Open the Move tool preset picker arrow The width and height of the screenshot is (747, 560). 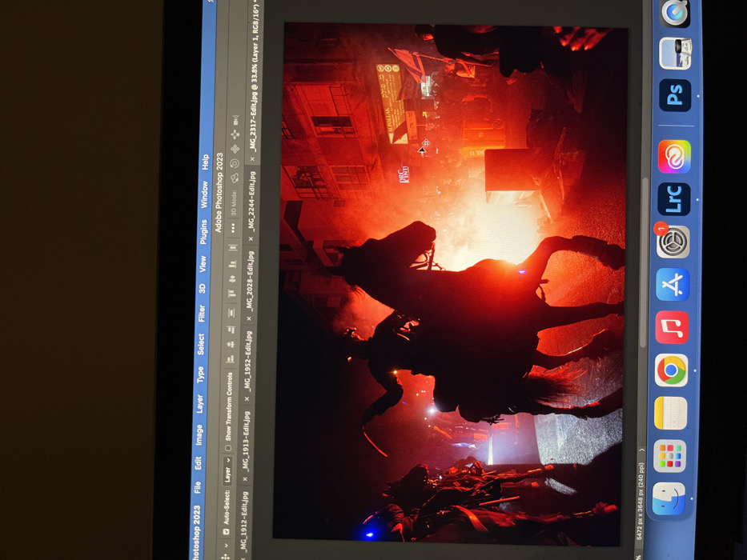tap(226, 546)
